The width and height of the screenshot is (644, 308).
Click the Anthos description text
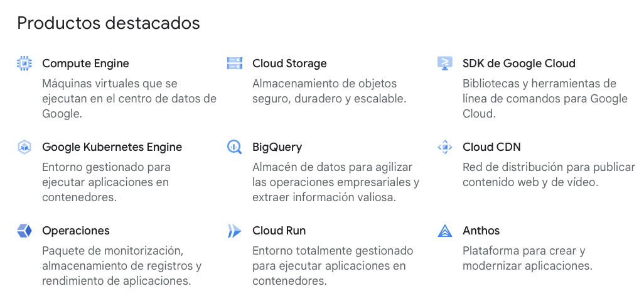527,258
